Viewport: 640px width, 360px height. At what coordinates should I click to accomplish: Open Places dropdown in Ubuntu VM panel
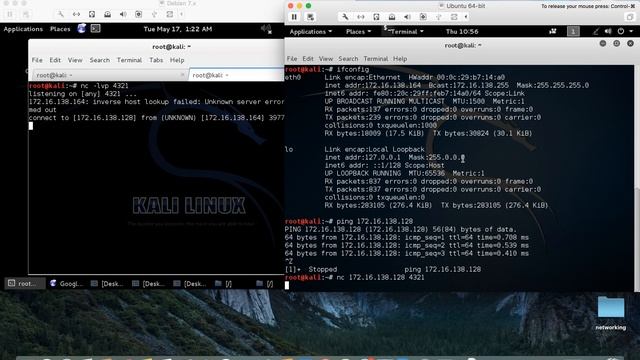[x=358, y=31]
